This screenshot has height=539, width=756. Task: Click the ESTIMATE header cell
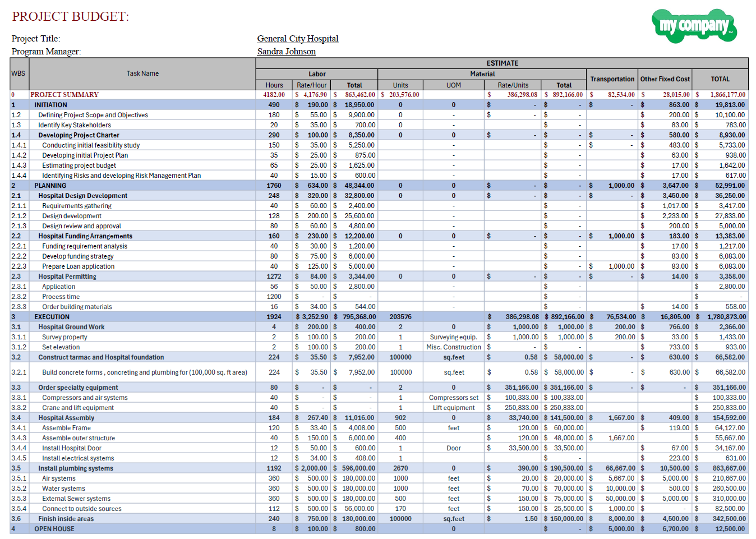tap(502, 63)
